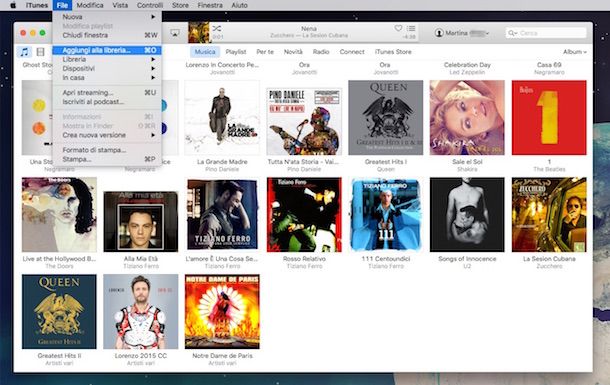
Task: Click The Doors artist name
Action: (59, 266)
